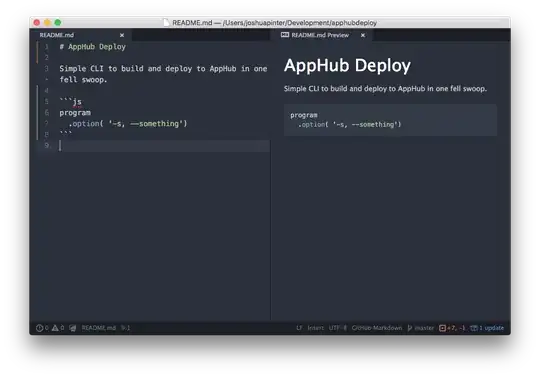This screenshot has height=377, width=540.
Task: Click the .option line in the editor
Action: pyautogui.click(x=128, y=124)
